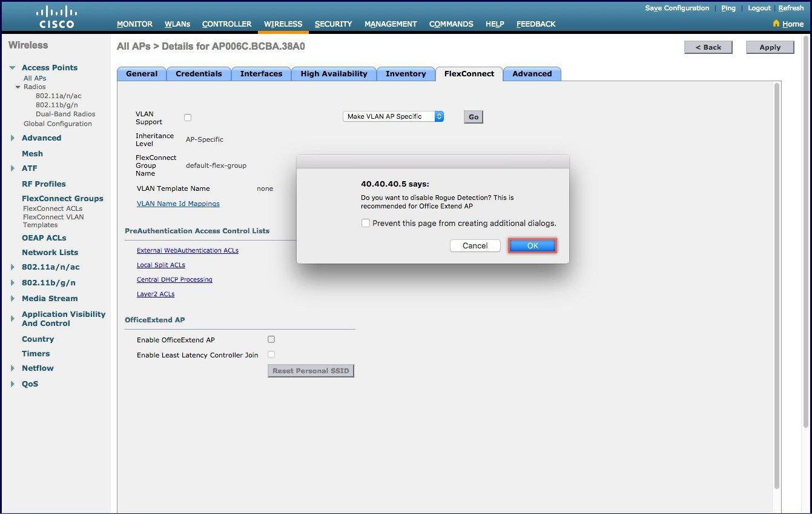Click OK in the dialog
The image size is (812, 515).
532,245
